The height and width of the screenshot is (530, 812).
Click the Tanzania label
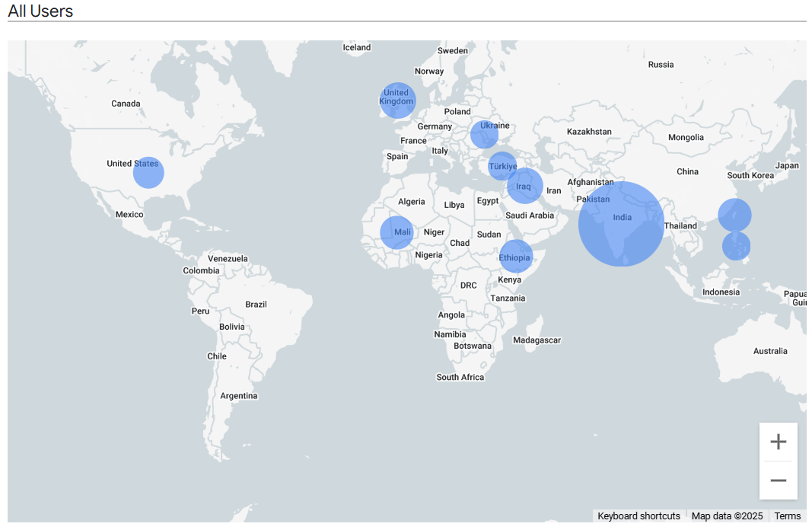pyautogui.click(x=508, y=299)
